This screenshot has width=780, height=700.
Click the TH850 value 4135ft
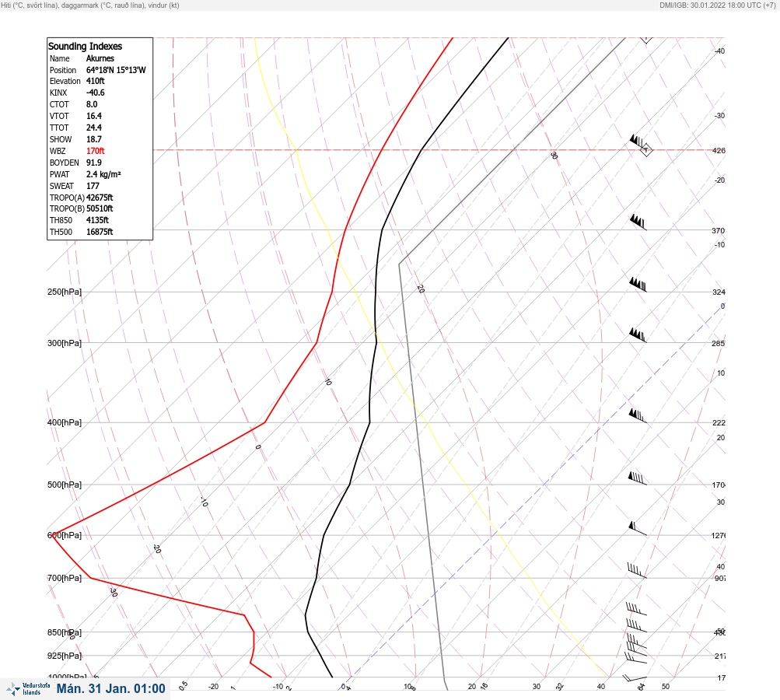pyautogui.click(x=97, y=220)
